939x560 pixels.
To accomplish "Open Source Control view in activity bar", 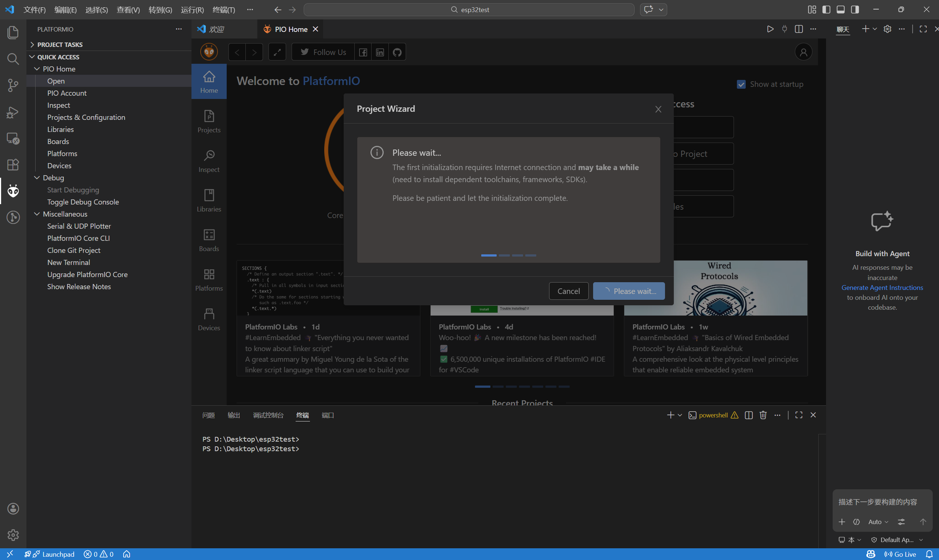I will click(x=13, y=85).
